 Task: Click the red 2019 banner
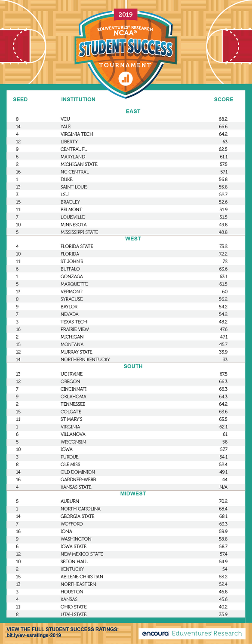(x=126, y=15)
